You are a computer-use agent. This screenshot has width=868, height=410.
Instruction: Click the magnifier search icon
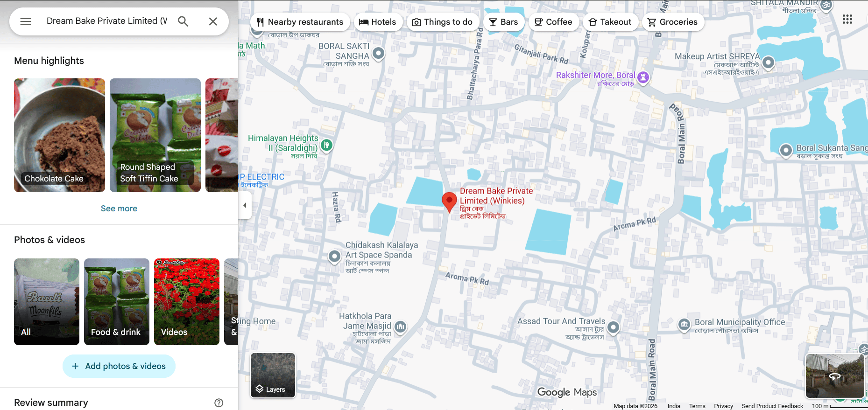(183, 21)
